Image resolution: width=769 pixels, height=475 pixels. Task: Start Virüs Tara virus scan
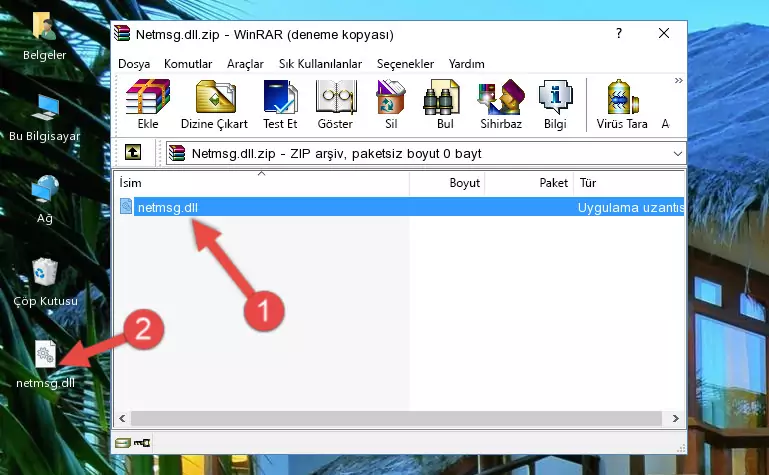[x=622, y=104]
